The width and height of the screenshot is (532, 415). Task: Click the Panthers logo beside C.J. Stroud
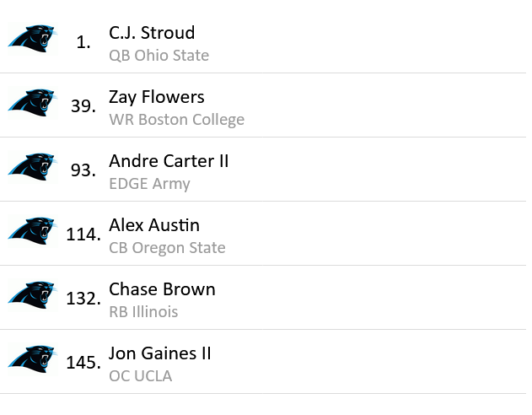tap(33, 38)
